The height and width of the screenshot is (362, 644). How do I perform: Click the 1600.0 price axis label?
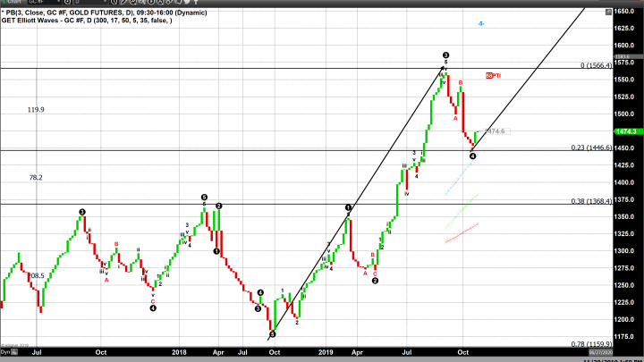624,46
